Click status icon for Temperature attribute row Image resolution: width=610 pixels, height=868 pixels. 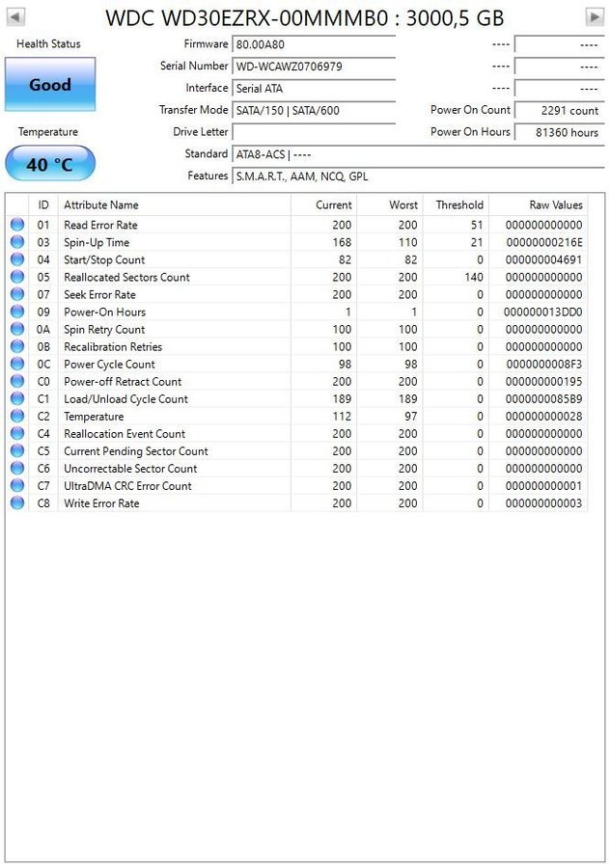tap(17, 416)
